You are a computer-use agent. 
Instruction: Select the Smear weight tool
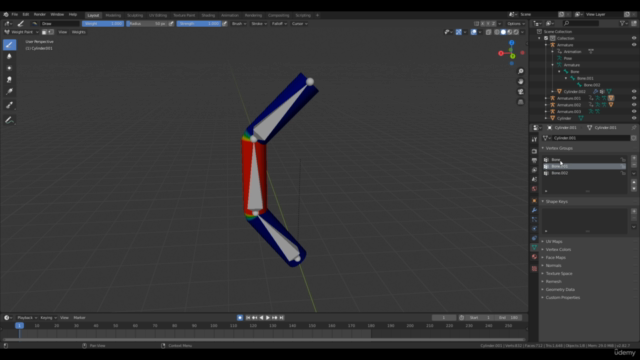[x=9, y=80]
